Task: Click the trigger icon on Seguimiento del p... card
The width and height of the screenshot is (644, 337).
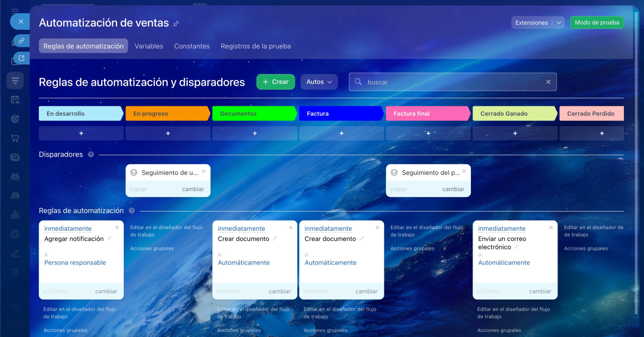Action: (394, 172)
